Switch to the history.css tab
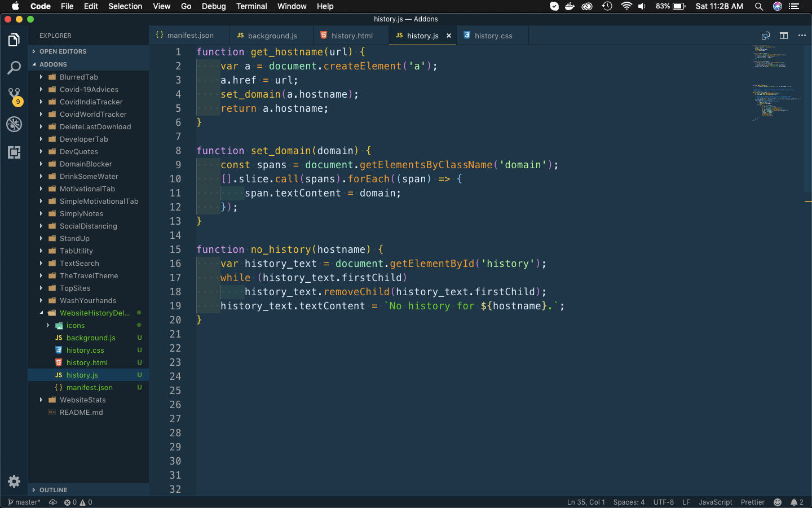812x508 pixels. pos(493,36)
